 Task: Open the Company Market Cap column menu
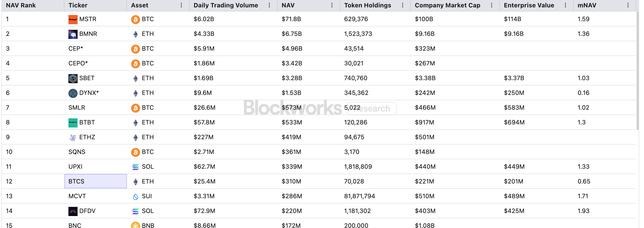(x=492, y=5)
